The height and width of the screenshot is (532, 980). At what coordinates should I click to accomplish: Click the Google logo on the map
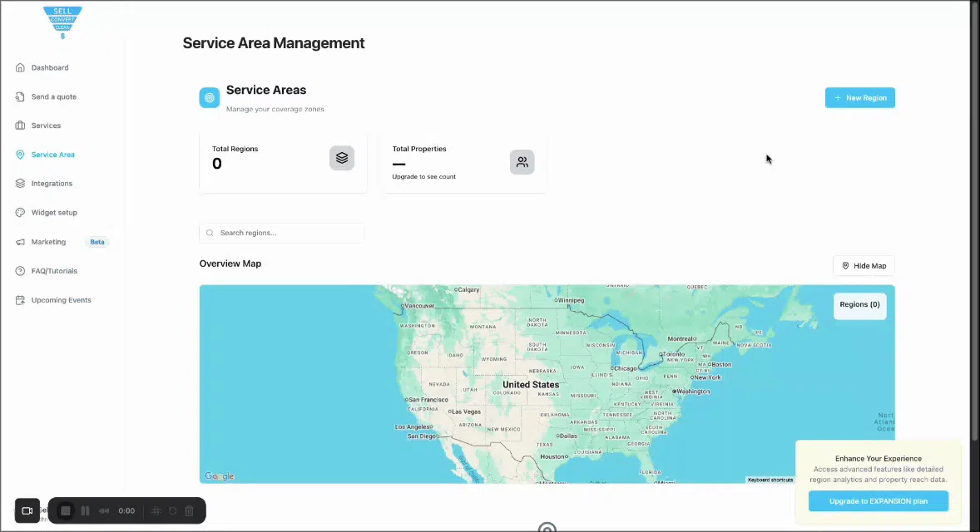pyautogui.click(x=220, y=476)
